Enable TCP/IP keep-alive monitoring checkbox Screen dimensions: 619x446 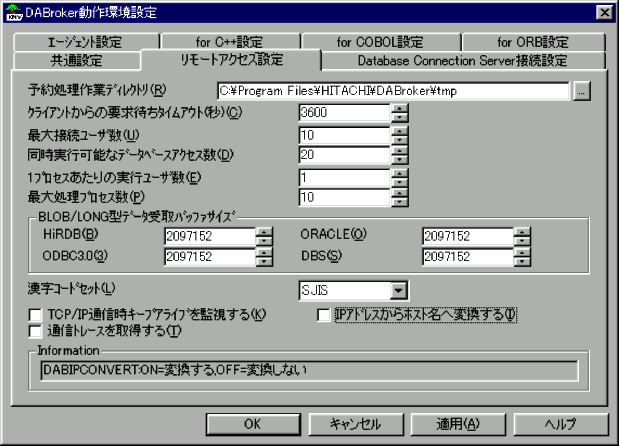[x=35, y=315]
